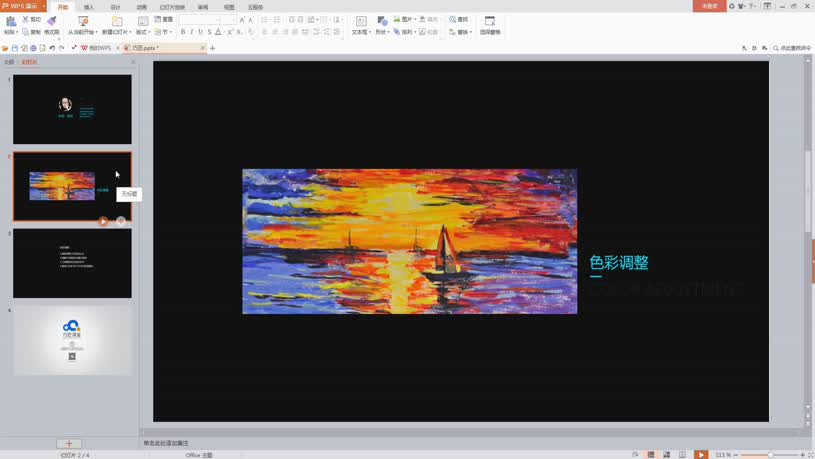
Task: Play slide 2 from thumbnail play button
Action: (x=103, y=221)
